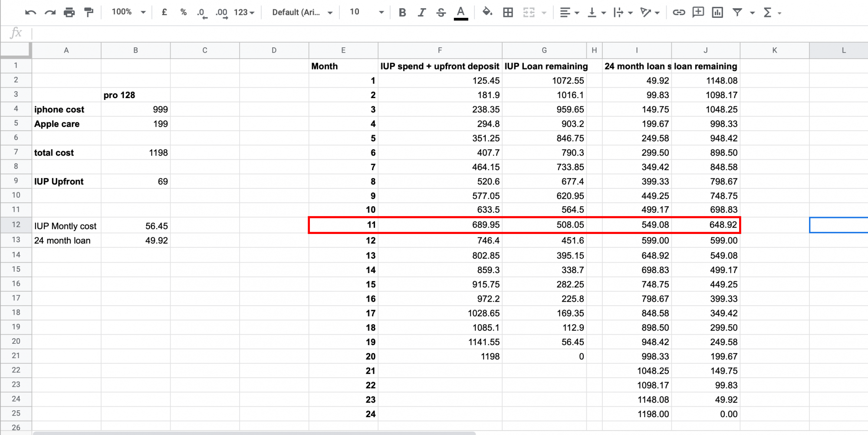868x435 pixels.
Task: Open text rotation dropdown
Action: pyautogui.click(x=650, y=13)
